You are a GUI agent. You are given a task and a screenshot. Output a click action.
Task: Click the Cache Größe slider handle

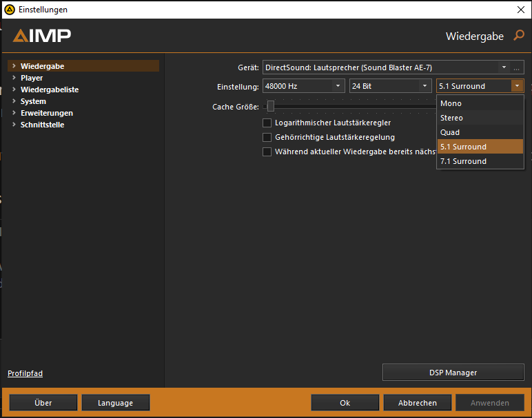270,106
